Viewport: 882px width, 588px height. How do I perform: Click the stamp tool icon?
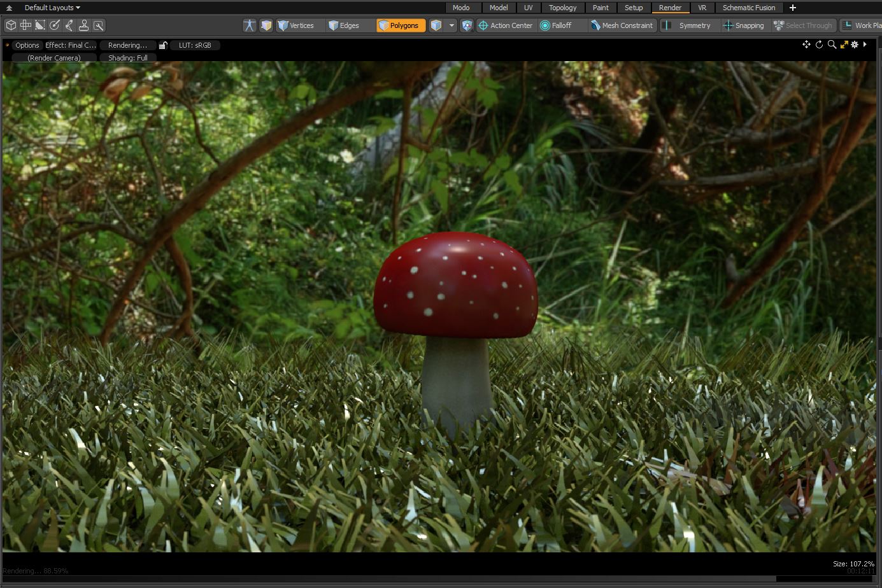pos(83,25)
